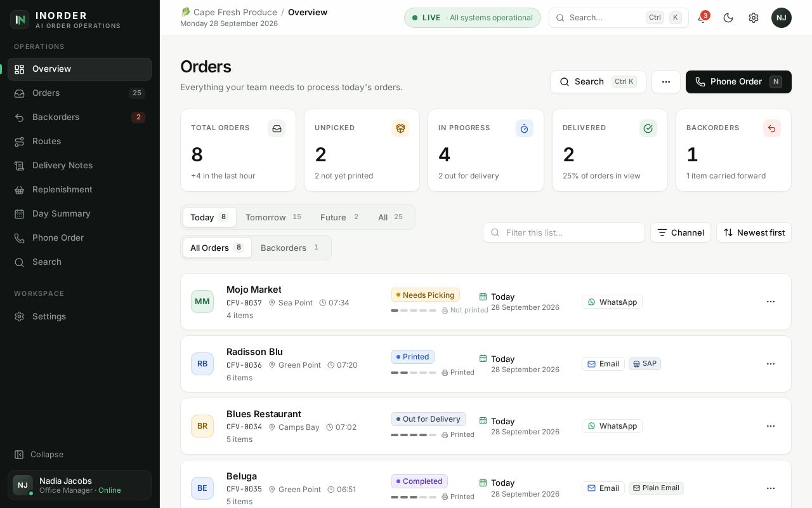
Task: Select the All Orders sub-tab
Action: [217, 248]
